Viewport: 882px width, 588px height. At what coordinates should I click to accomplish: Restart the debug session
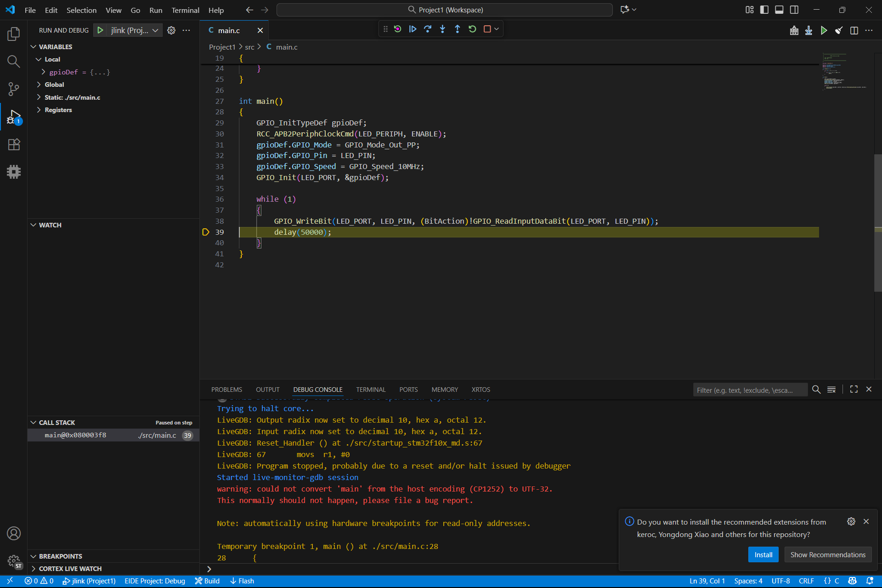(472, 29)
